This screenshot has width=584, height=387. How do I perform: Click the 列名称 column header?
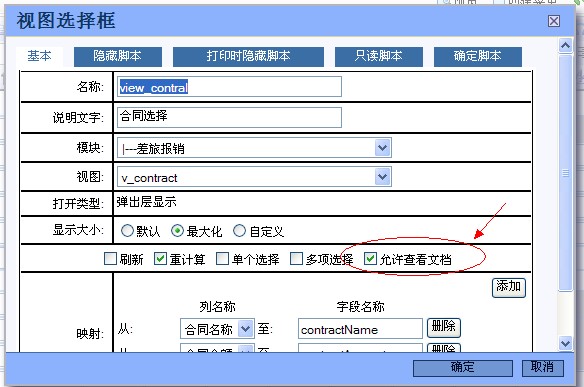(218, 307)
